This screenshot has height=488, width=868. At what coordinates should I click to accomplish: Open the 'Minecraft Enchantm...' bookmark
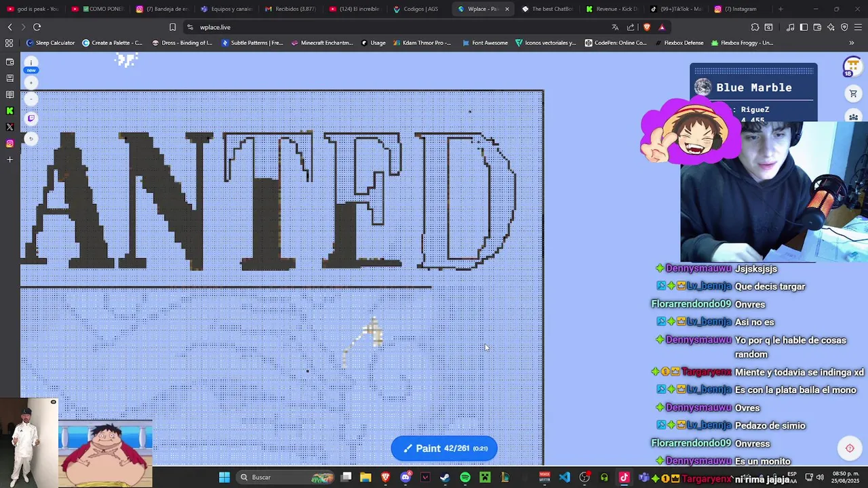pyautogui.click(x=322, y=43)
